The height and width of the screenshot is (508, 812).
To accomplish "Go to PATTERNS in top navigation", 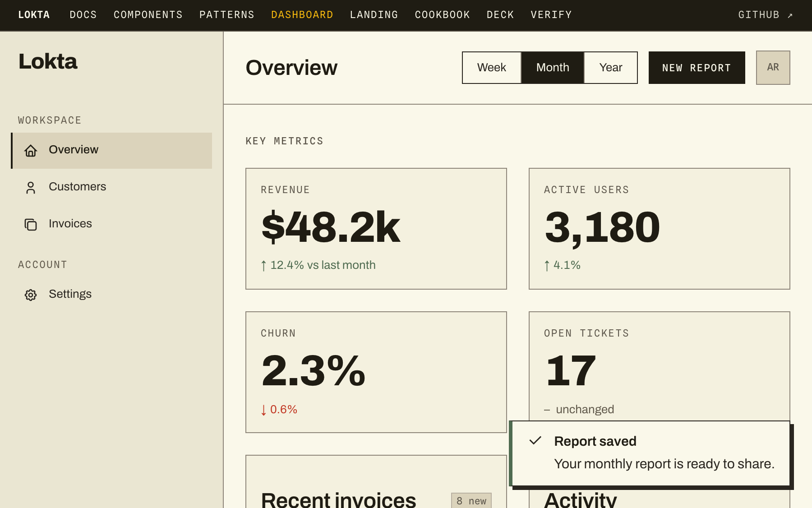I will (x=227, y=15).
